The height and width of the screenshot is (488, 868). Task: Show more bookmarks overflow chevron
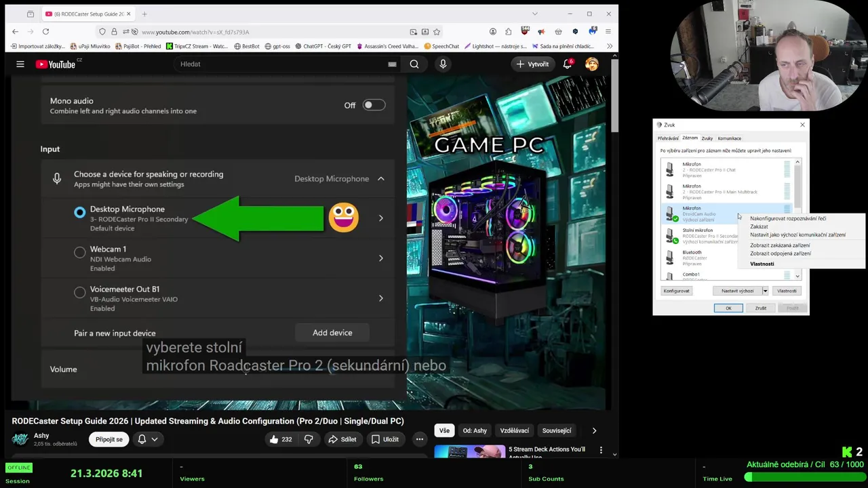(x=610, y=46)
